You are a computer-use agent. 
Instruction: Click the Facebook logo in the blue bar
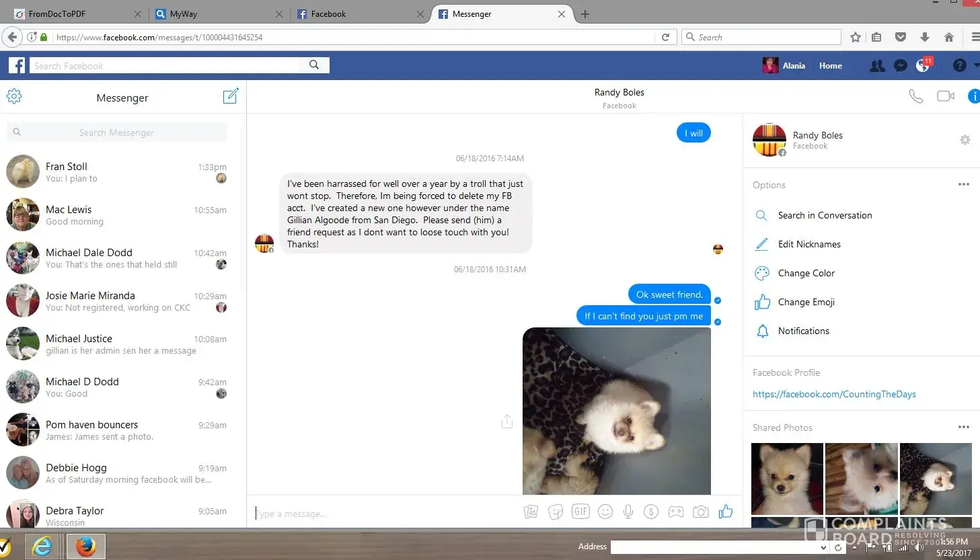point(17,65)
